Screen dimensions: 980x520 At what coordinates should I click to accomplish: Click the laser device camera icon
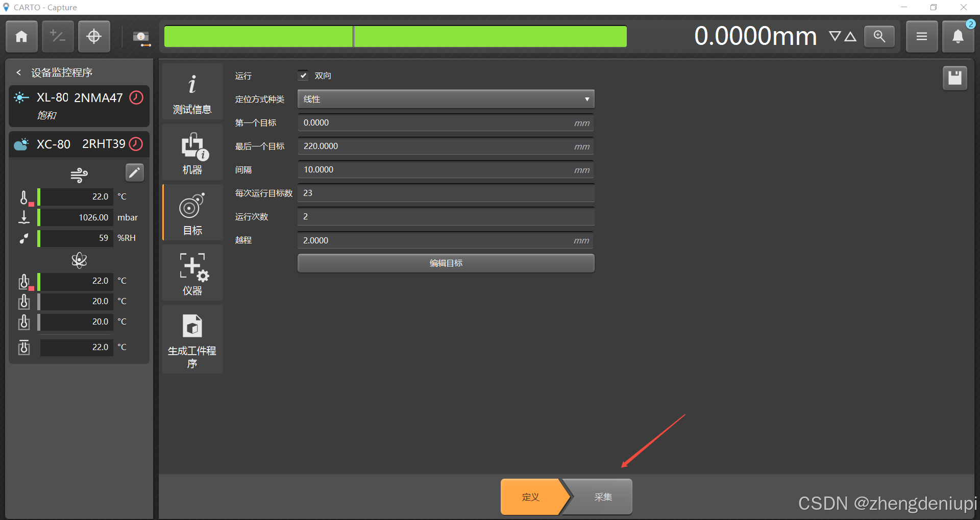click(141, 37)
